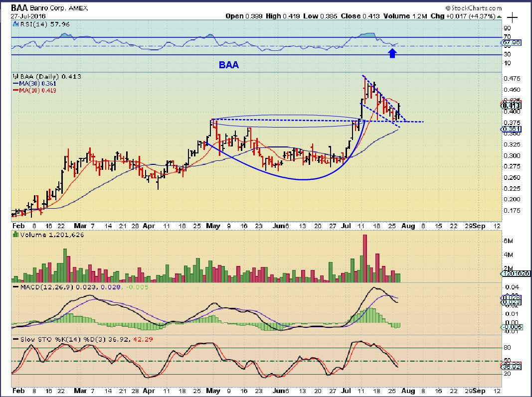Click the 'Volume 1.2M' value in header

click(x=405, y=16)
